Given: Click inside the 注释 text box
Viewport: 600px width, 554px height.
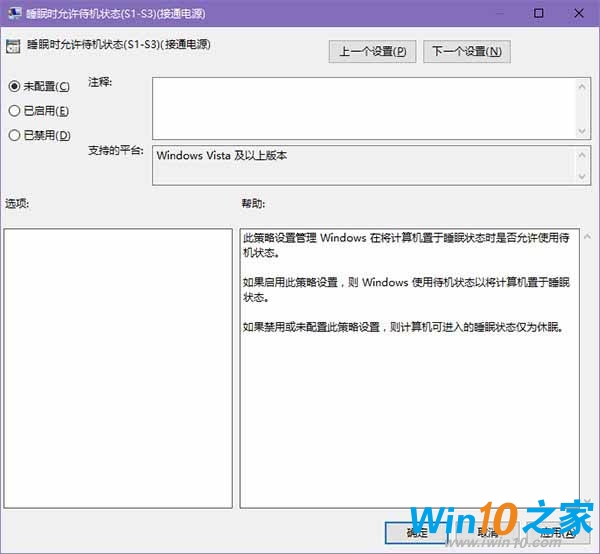Looking at the screenshot, I should coord(362,108).
